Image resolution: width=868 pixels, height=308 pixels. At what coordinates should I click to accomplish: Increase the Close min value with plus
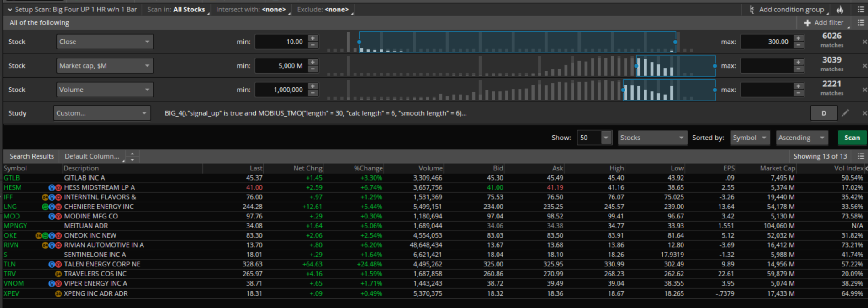[x=313, y=38]
